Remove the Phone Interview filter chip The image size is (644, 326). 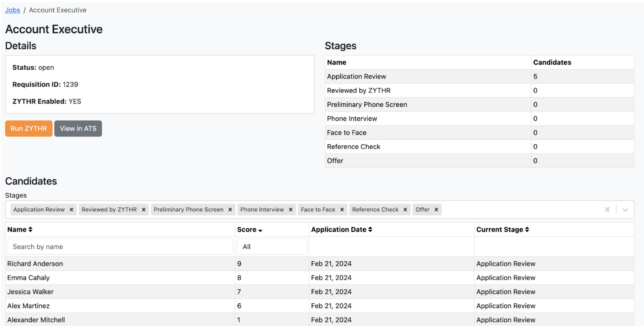tap(291, 210)
